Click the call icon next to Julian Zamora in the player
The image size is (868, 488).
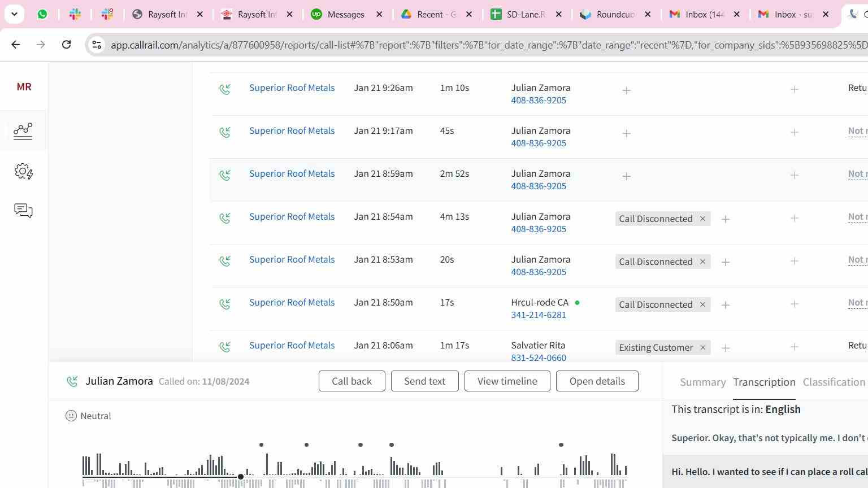(x=72, y=382)
